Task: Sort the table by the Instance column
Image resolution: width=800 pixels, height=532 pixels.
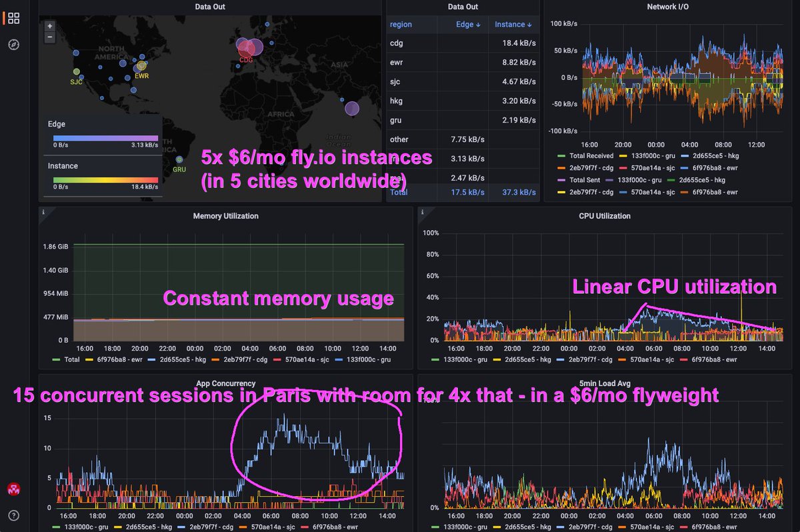Action: (513, 25)
